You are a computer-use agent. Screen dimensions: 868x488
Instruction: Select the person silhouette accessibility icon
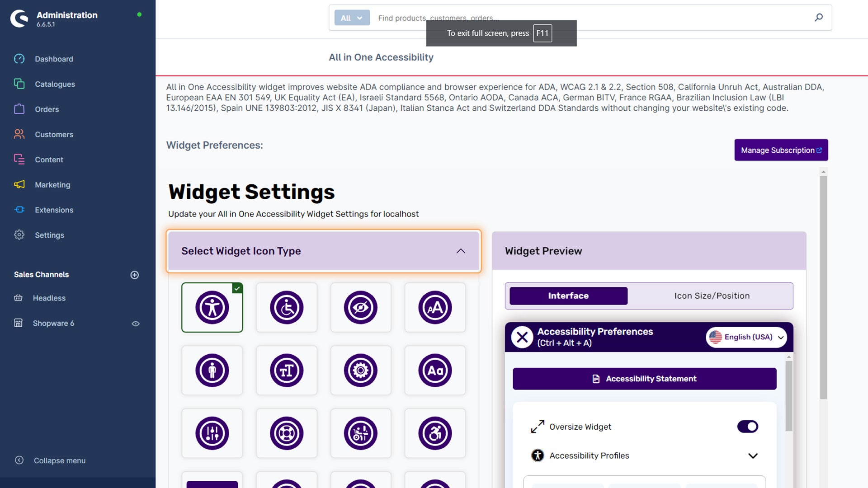[212, 370]
